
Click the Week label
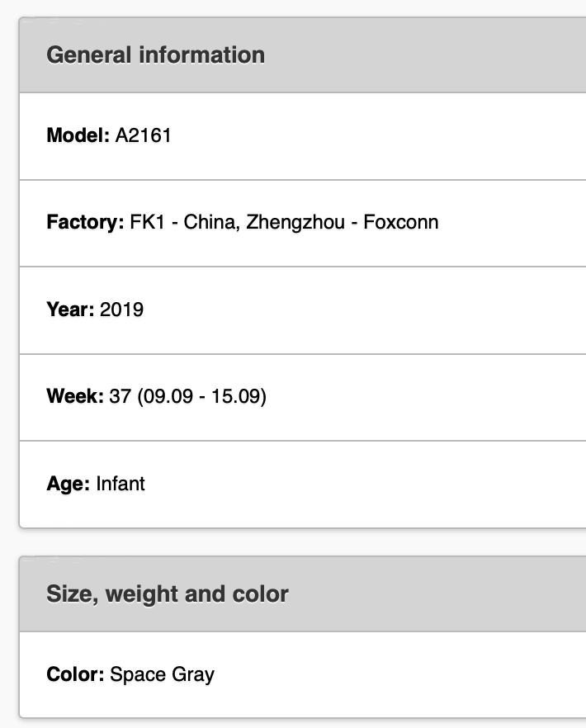[75, 396]
